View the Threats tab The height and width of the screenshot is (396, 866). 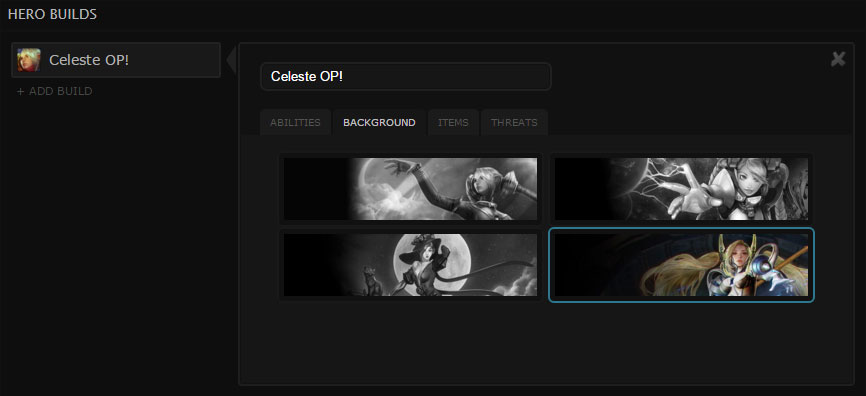coord(514,123)
